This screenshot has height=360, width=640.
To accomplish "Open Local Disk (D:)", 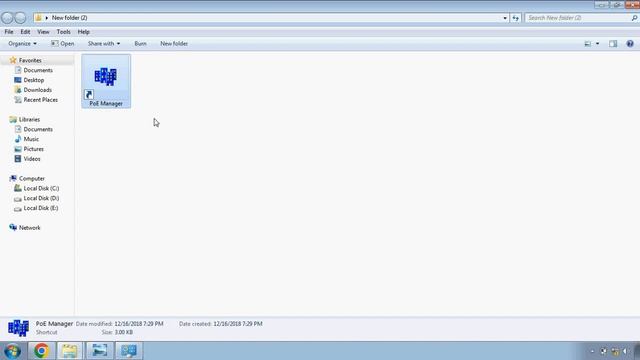I will pyautogui.click(x=41, y=198).
